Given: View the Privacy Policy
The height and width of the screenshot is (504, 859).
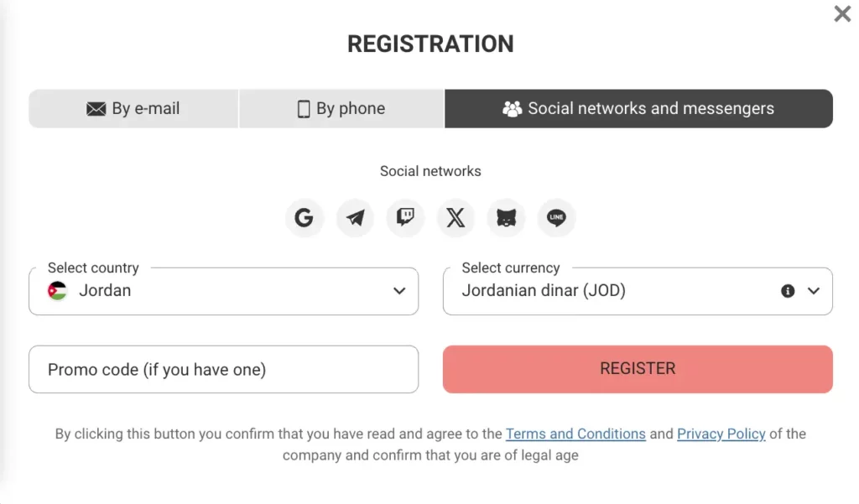Looking at the screenshot, I should pos(721,434).
